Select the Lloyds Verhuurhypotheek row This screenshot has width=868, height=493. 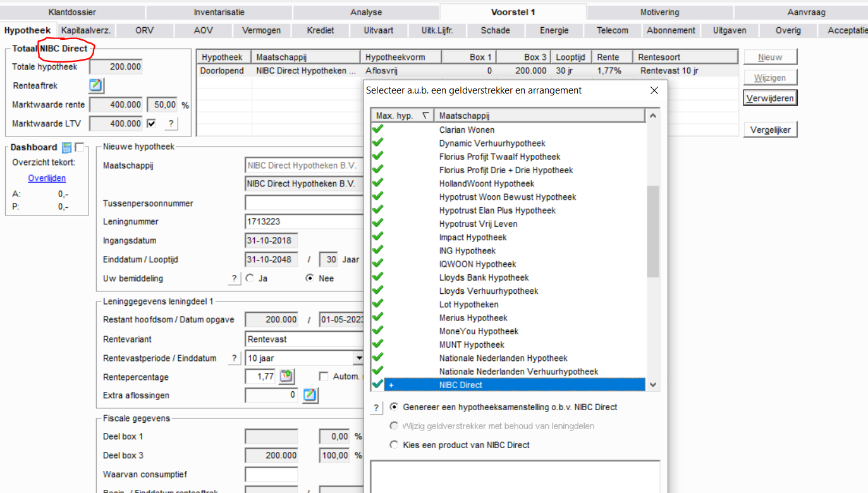(x=509, y=291)
